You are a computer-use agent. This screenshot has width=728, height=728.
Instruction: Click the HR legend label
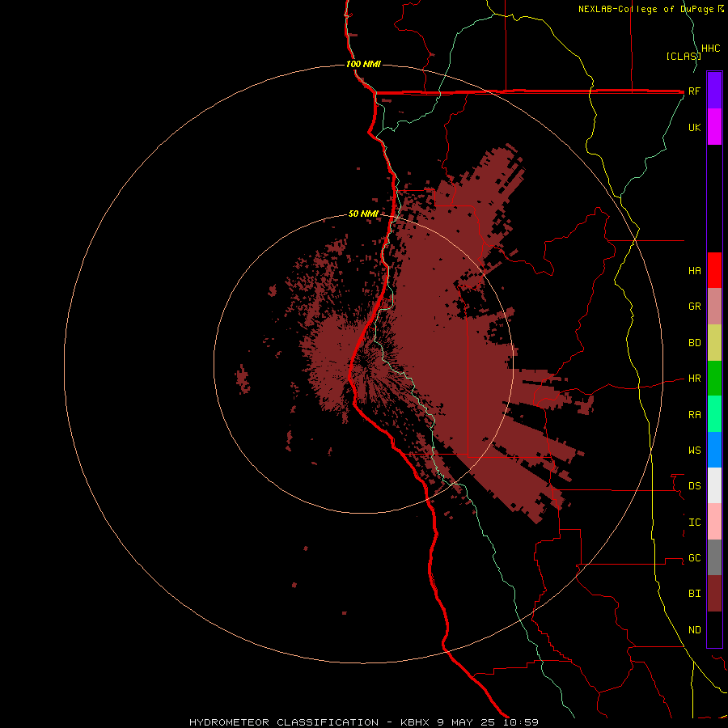[x=694, y=379]
